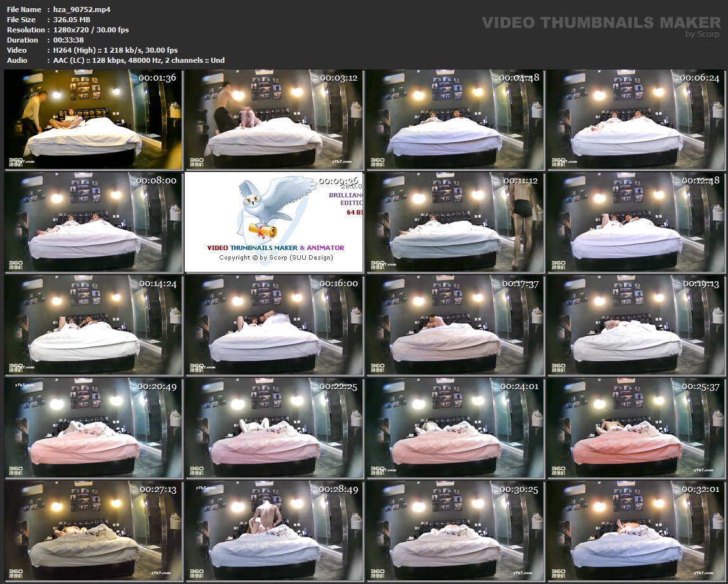Click the final frame at 00:32:01
This screenshot has height=584, width=728.
pos(635,530)
